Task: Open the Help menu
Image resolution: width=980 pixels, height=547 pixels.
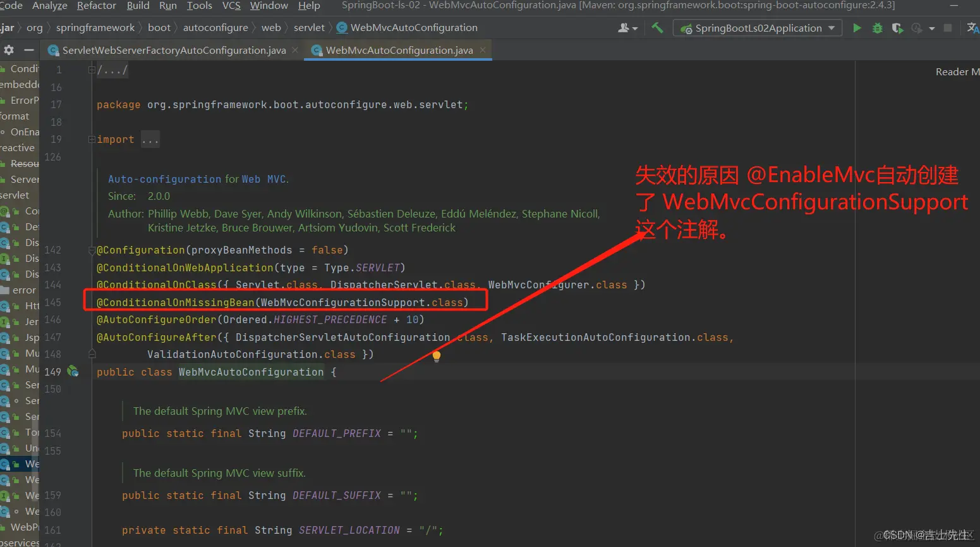Action: [x=309, y=6]
